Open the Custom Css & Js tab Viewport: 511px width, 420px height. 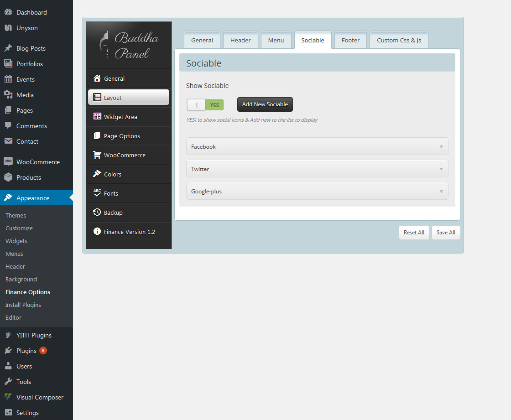[x=399, y=40]
